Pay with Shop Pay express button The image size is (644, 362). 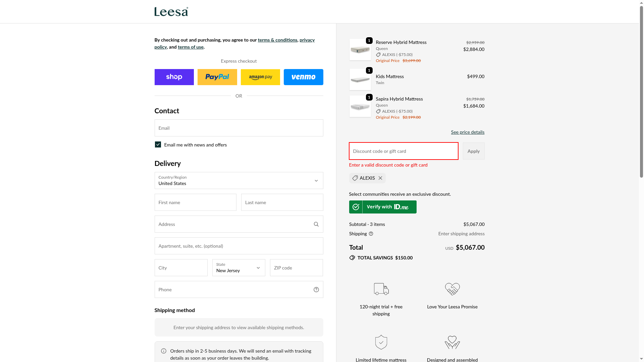[x=174, y=77]
